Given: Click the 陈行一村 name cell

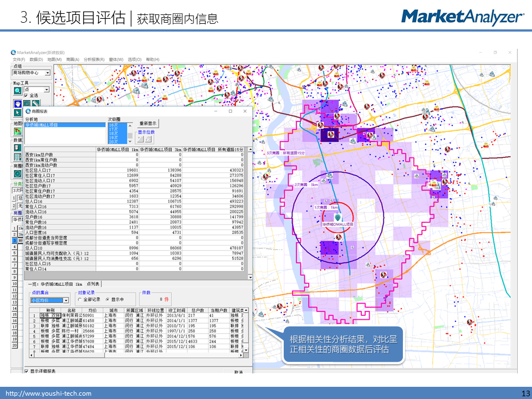Looking at the screenshot, I should pos(72,331).
